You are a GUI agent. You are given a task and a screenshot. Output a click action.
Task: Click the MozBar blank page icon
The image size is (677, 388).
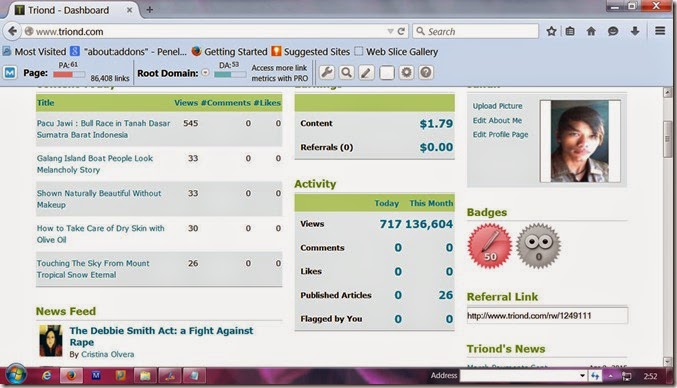[x=387, y=73]
